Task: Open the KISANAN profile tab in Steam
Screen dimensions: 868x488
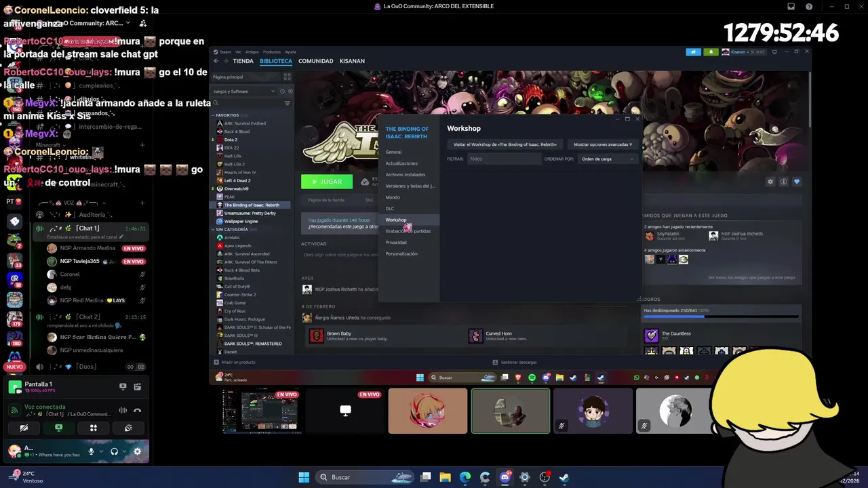Action: [x=352, y=61]
